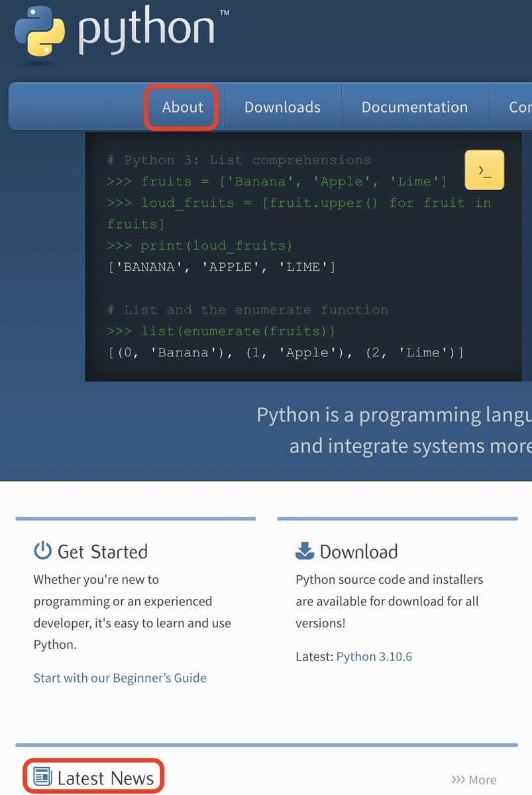The height and width of the screenshot is (795, 532).
Task: Click the "list(enumerate(fruits))" code line
Action: (221, 331)
